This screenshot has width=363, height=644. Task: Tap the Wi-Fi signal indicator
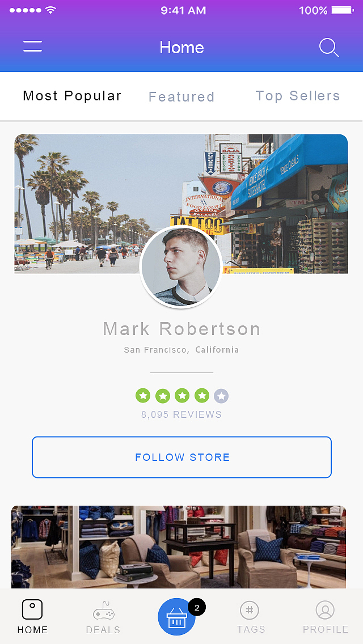[51, 10]
